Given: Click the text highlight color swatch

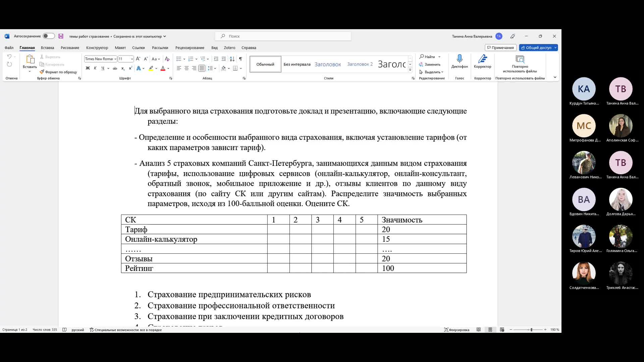Looking at the screenshot, I should [x=151, y=68].
